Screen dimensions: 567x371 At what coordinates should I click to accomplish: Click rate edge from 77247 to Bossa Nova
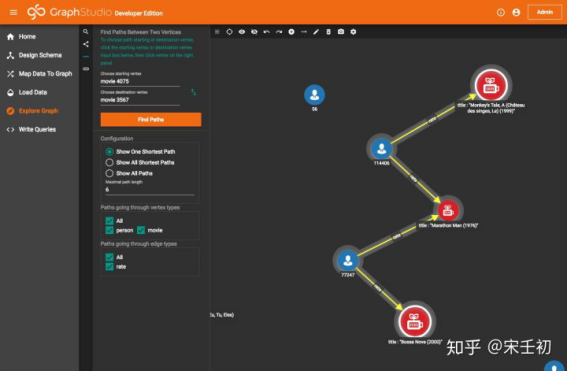pyautogui.click(x=378, y=288)
